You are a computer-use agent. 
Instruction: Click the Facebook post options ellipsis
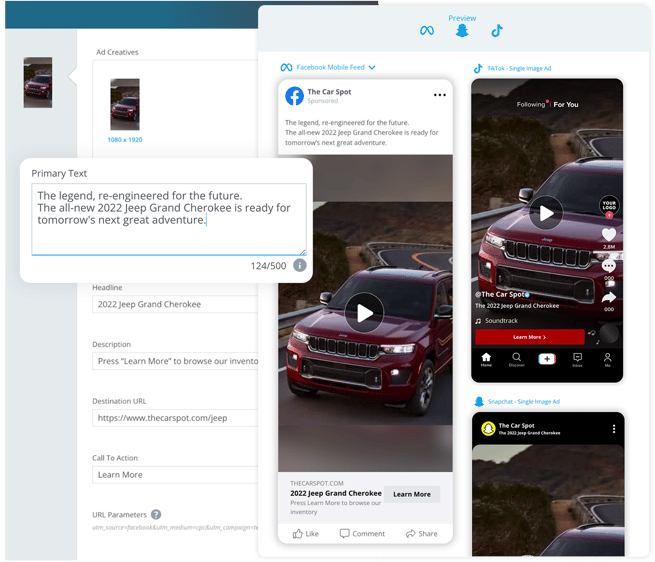[439, 95]
